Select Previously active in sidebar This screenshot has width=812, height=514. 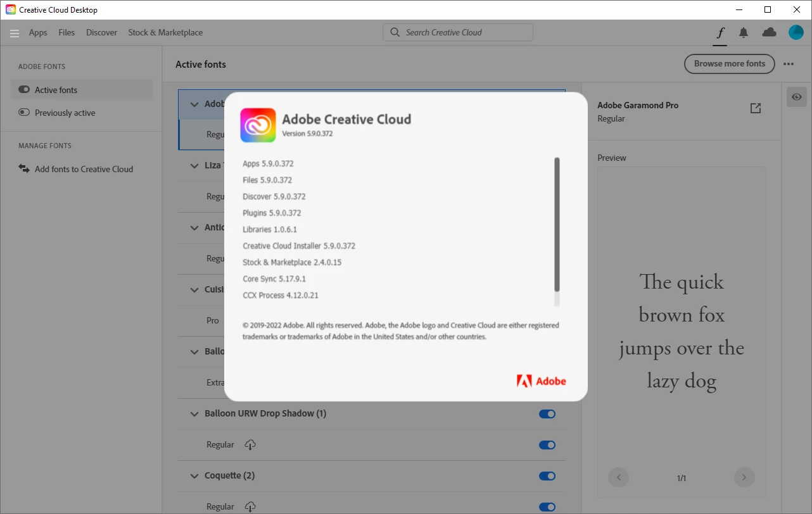point(82,113)
